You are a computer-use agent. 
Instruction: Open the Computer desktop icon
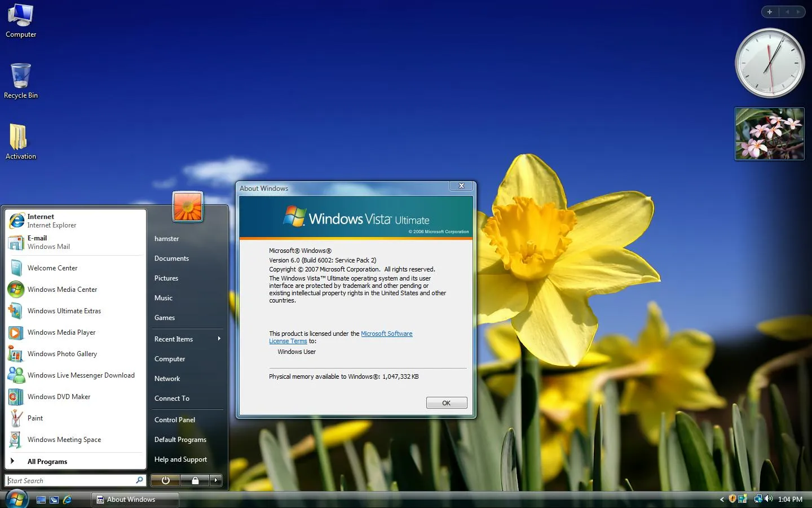(21, 21)
